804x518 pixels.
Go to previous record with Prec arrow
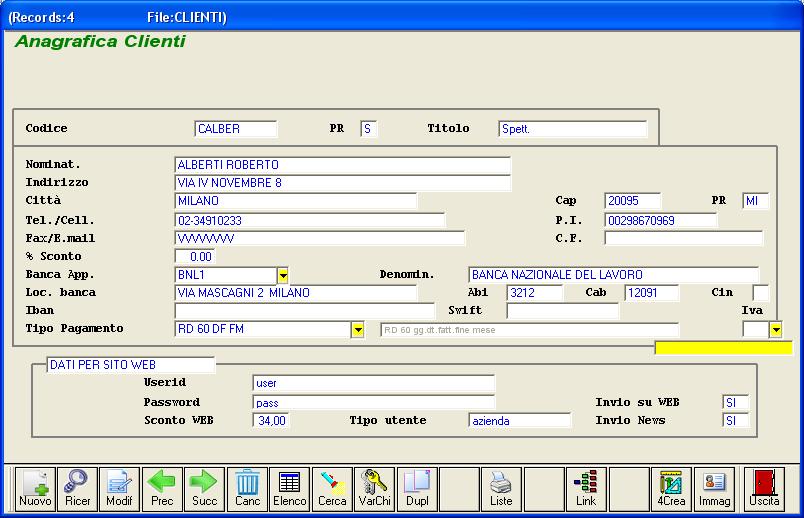click(162, 489)
